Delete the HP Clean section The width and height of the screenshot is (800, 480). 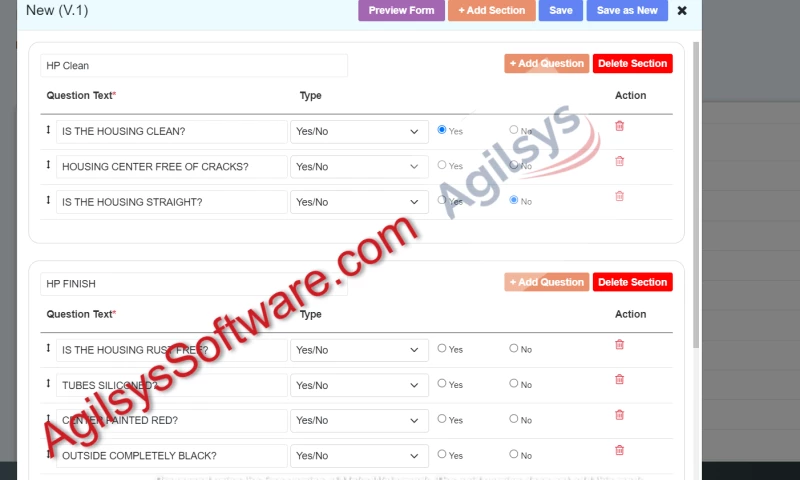click(x=633, y=63)
